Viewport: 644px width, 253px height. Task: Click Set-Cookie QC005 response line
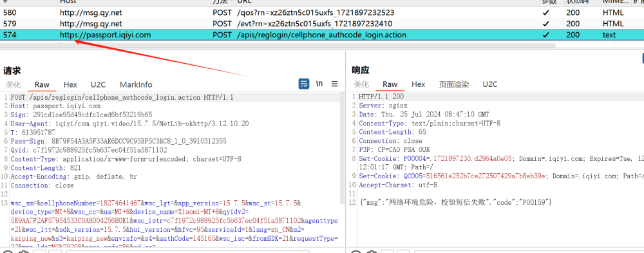[x=501, y=176]
